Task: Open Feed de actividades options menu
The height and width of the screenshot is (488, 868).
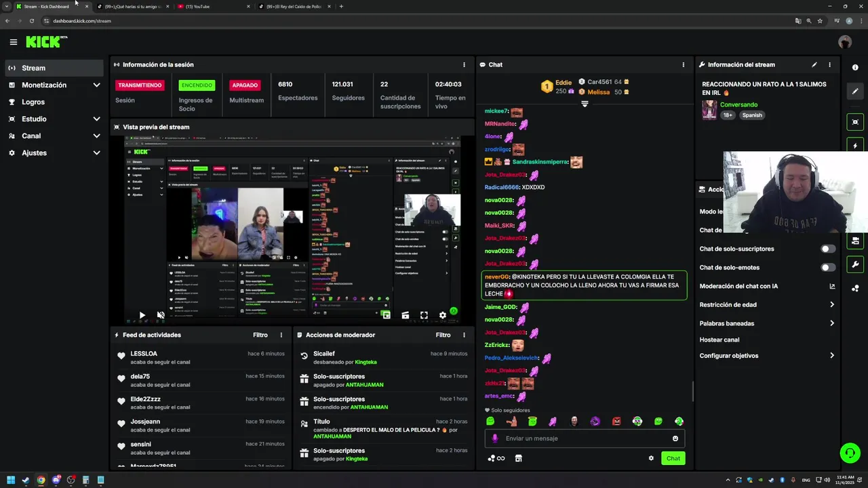Action: (281, 335)
